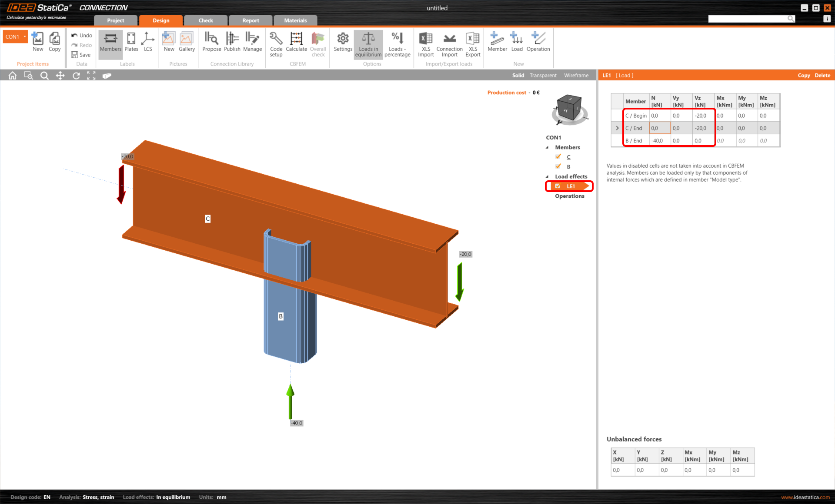Collapse the Load effects tree section

tap(547, 176)
